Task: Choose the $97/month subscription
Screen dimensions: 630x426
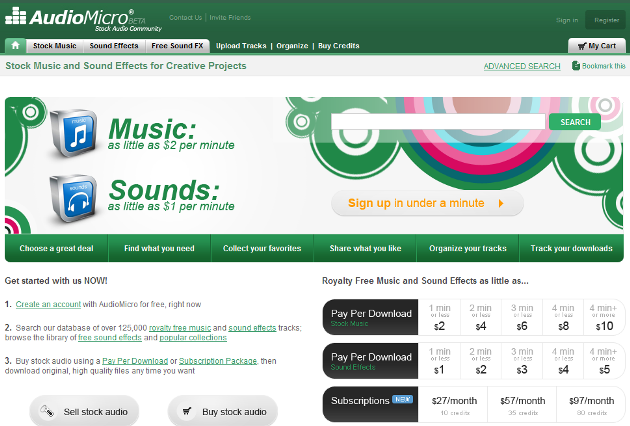Action: (x=591, y=404)
